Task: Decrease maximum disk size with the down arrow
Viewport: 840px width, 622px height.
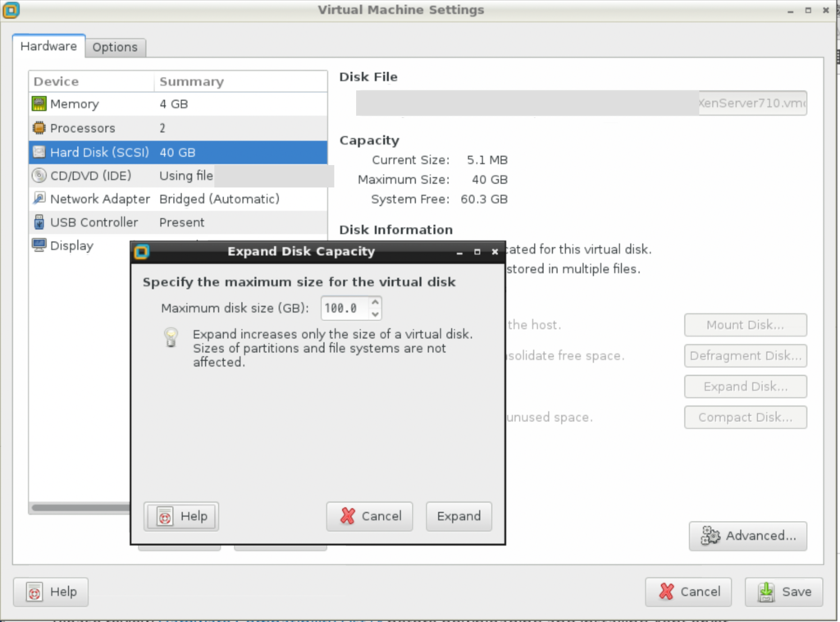Action: pos(375,314)
